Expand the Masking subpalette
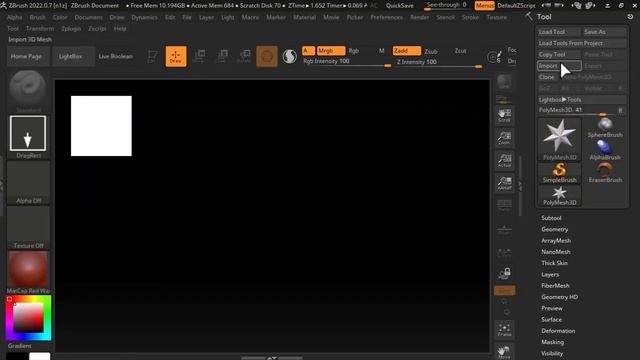 [553, 342]
